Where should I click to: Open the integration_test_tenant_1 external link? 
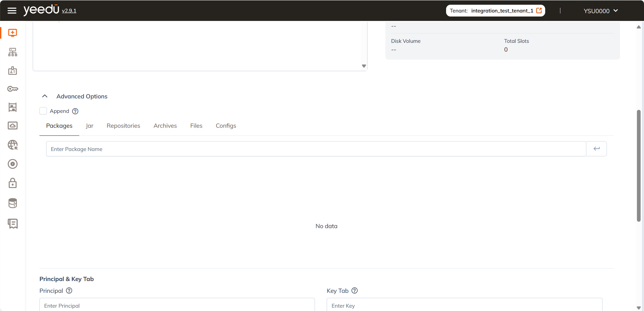point(538,10)
